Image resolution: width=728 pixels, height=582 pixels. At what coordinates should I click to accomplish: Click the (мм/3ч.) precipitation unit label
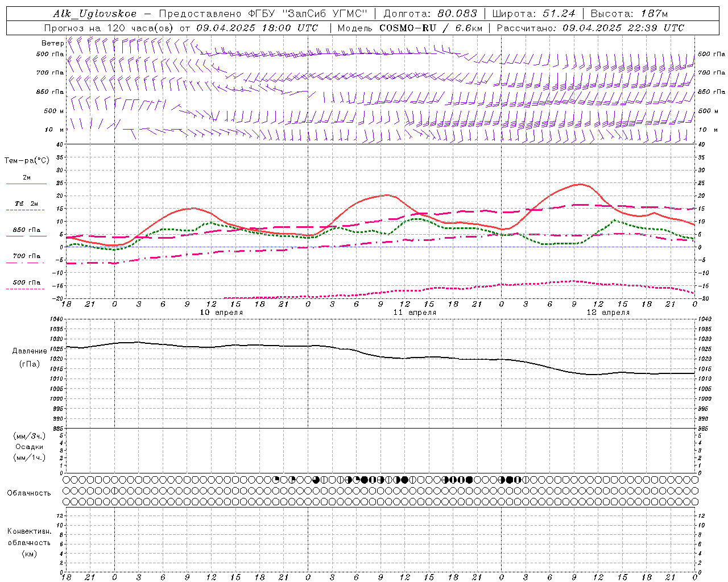pyautogui.click(x=30, y=436)
